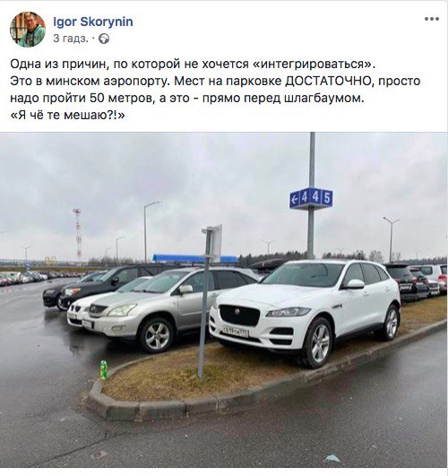The height and width of the screenshot is (476, 448).
Task: Click the quote «Я чё те мешаю?!»
Action: [x=67, y=115]
